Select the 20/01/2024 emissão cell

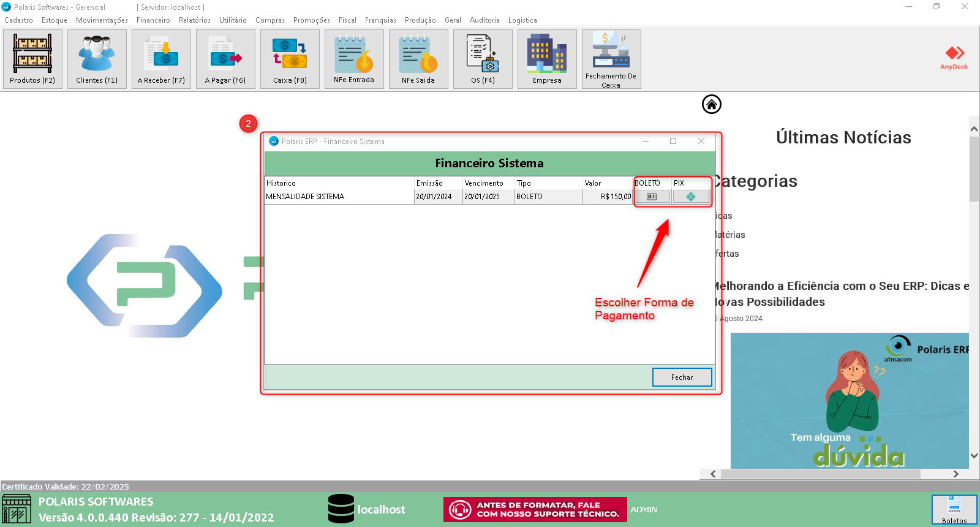point(438,197)
